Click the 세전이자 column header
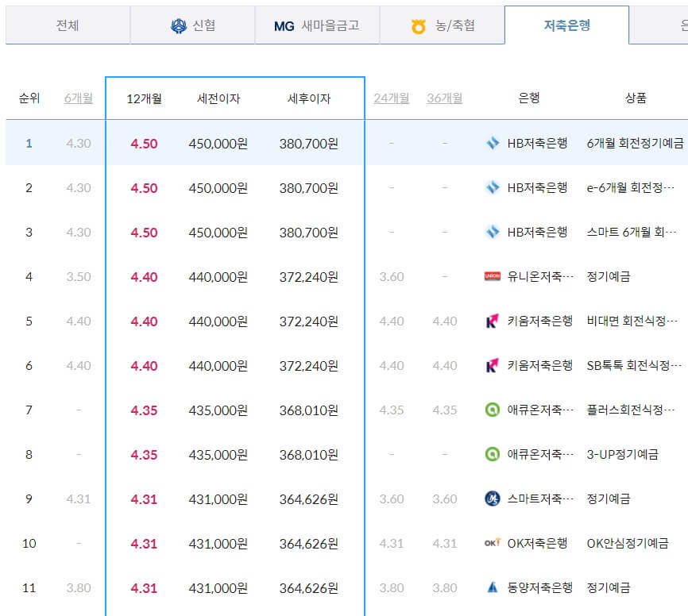 (x=218, y=98)
